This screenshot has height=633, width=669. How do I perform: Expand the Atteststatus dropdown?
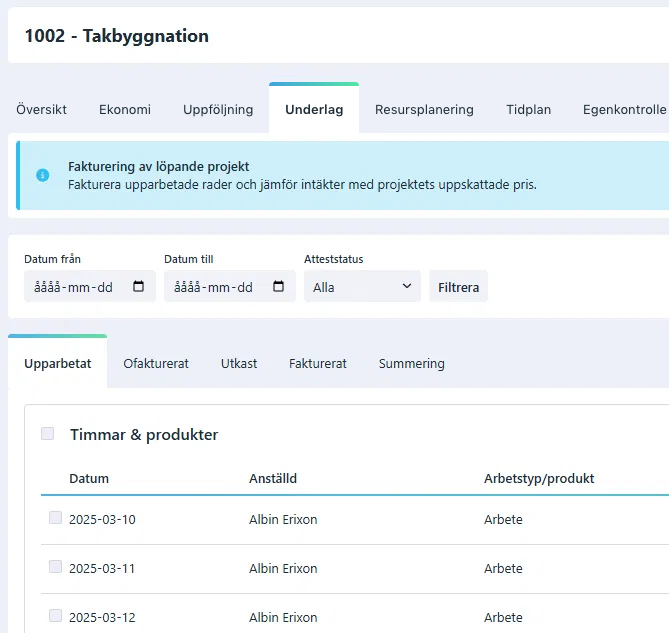(x=362, y=287)
